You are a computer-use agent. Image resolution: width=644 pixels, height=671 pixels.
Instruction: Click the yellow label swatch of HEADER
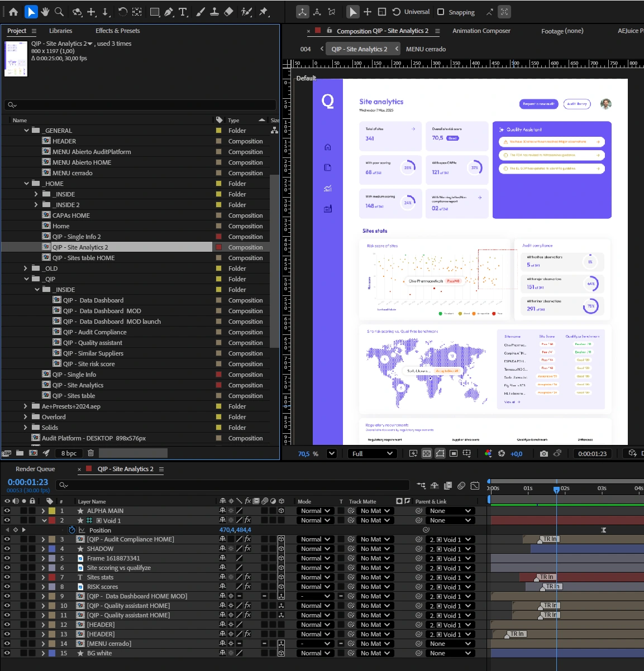pyautogui.click(x=219, y=141)
